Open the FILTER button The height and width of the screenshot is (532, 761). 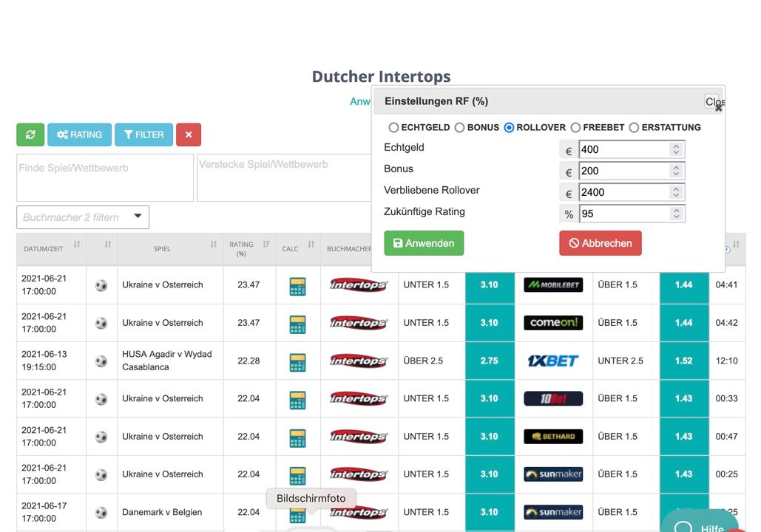coord(143,134)
